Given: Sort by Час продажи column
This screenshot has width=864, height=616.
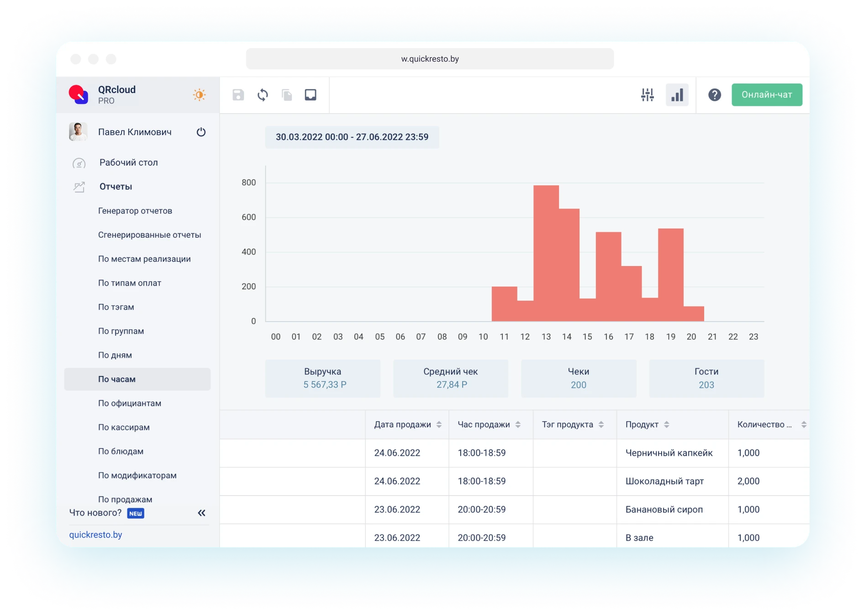Looking at the screenshot, I should [518, 425].
